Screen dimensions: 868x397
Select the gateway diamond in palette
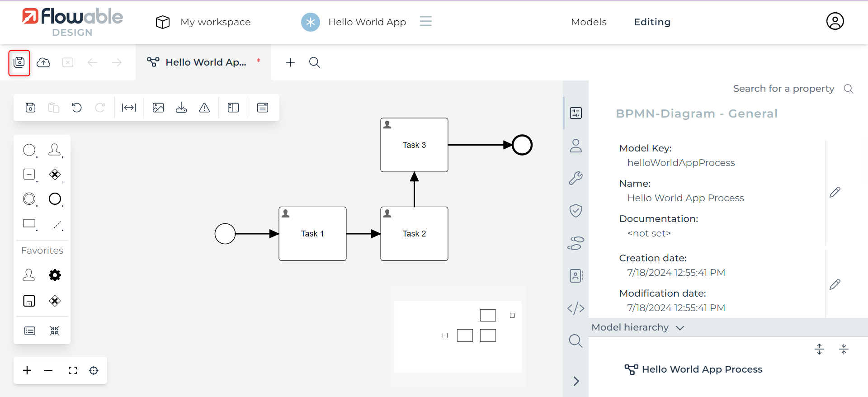(x=55, y=175)
